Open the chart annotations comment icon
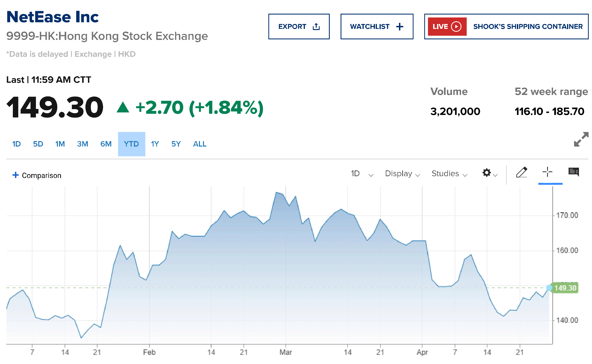The image size is (592, 364). (x=574, y=172)
